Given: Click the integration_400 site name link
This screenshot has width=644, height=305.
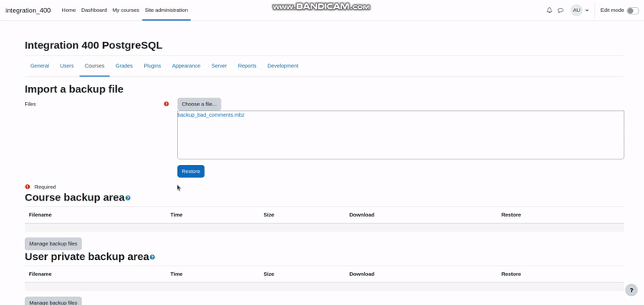Looking at the screenshot, I should [28, 10].
